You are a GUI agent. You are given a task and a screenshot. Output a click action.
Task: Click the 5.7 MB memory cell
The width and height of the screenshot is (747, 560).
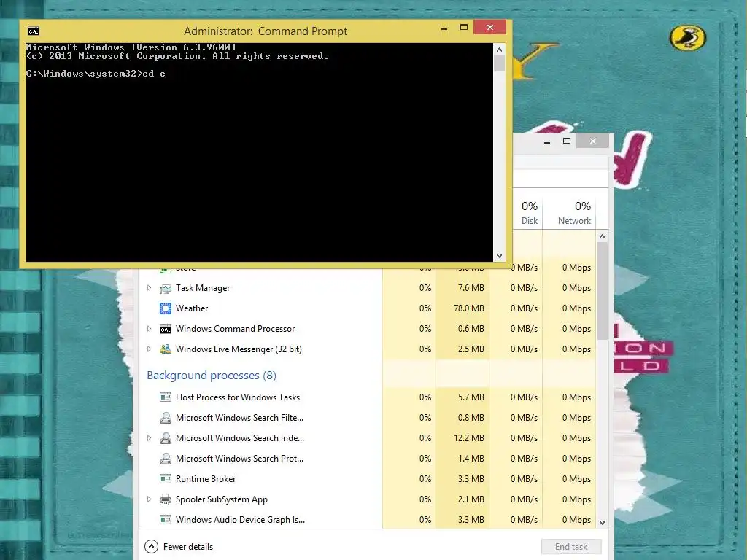462,397
